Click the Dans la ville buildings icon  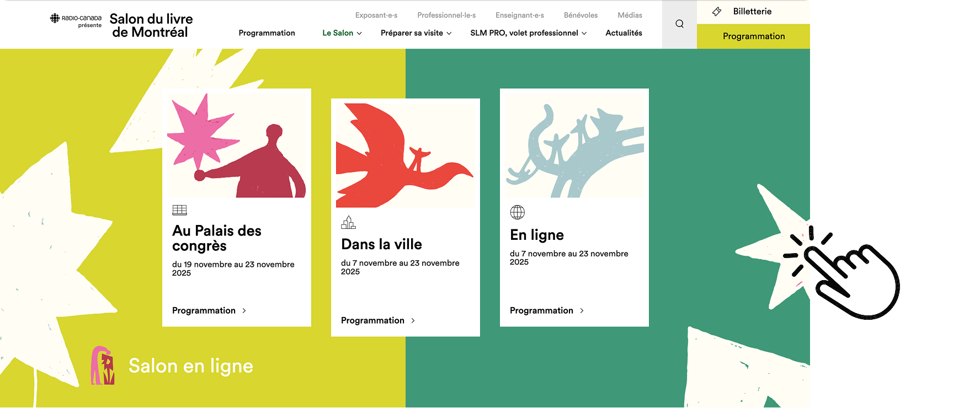pyautogui.click(x=348, y=222)
